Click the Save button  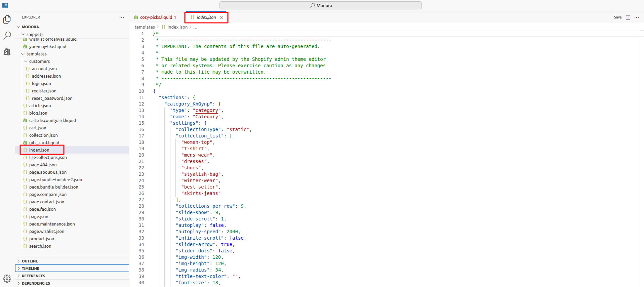pyautogui.click(x=618, y=17)
